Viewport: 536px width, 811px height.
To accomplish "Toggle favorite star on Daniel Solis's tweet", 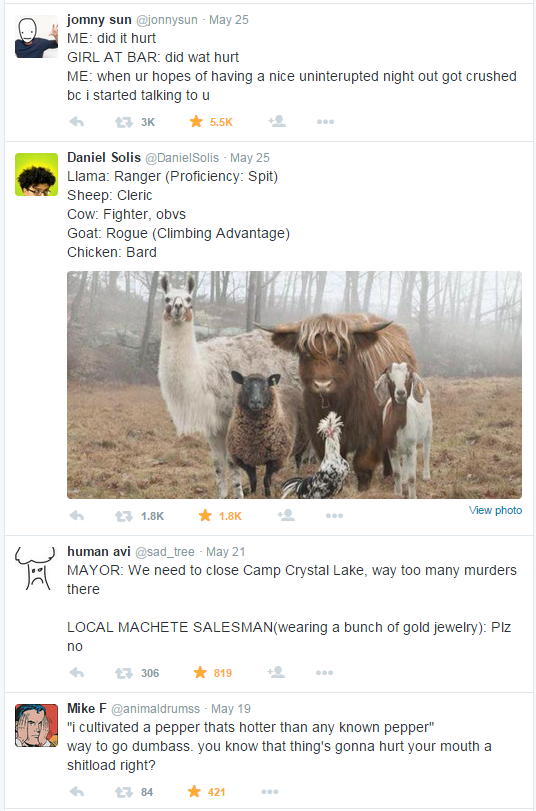I will pyautogui.click(x=205, y=515).
